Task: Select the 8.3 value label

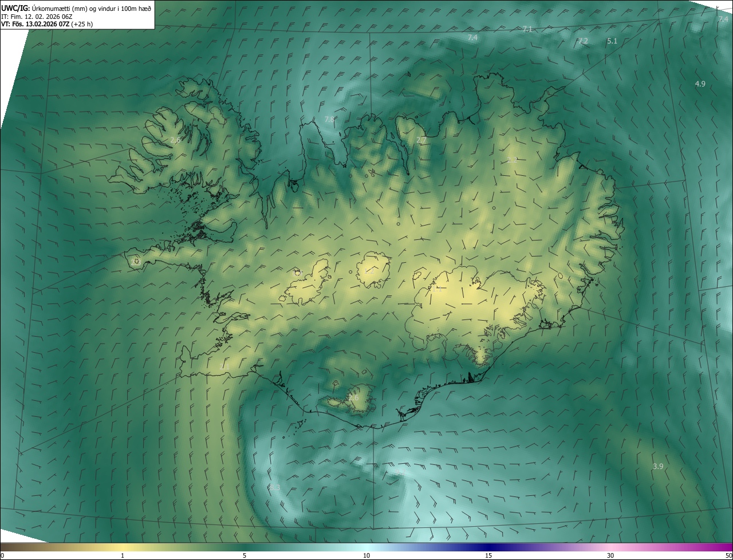Action: point(275,487)
